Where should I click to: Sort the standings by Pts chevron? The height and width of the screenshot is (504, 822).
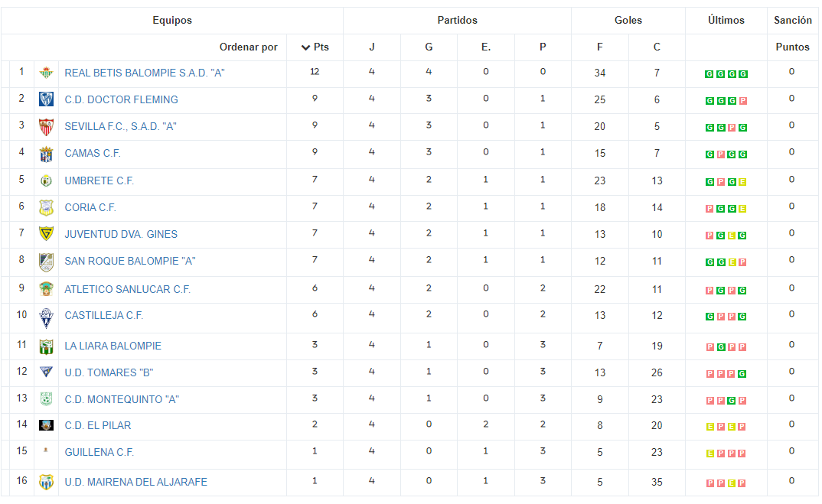tap(305, 47)
